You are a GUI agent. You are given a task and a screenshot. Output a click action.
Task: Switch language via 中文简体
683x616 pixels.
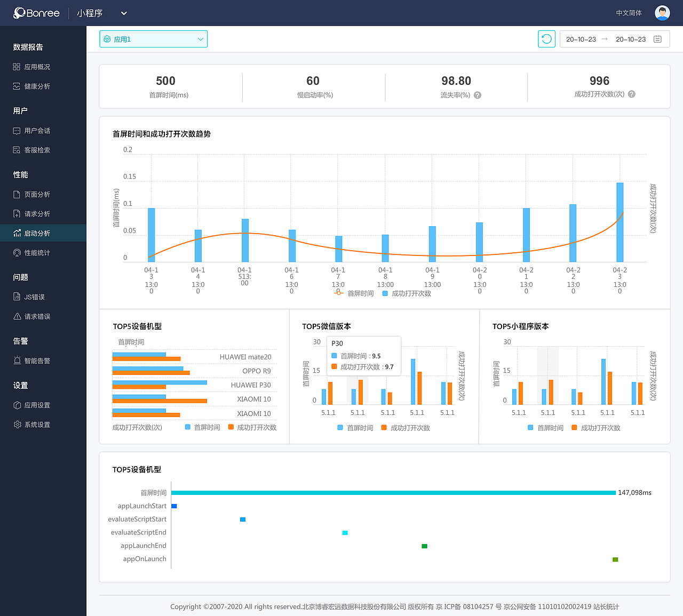pyautogui.click(x=629, y=13)
